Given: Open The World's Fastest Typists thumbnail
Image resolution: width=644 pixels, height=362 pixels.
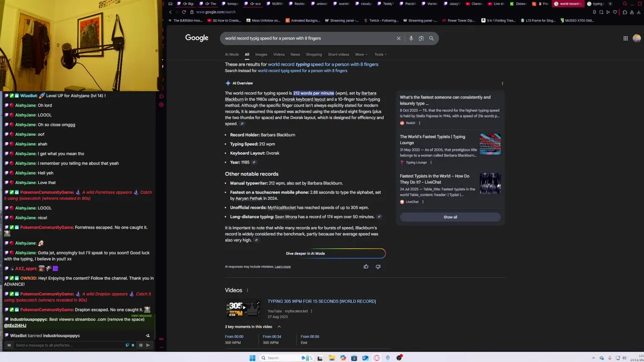Looking at the screenshot, I should pos(490,144).
